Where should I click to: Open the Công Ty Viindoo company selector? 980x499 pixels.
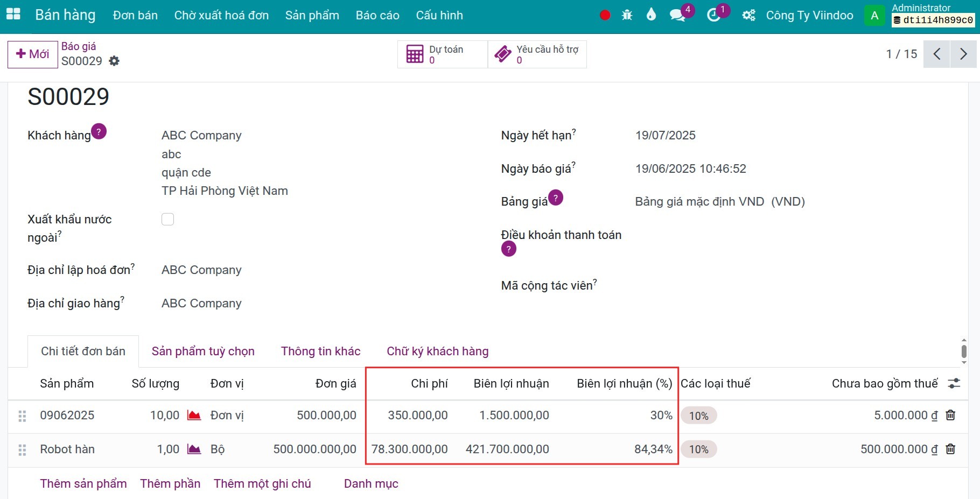[x=809, y=16]
